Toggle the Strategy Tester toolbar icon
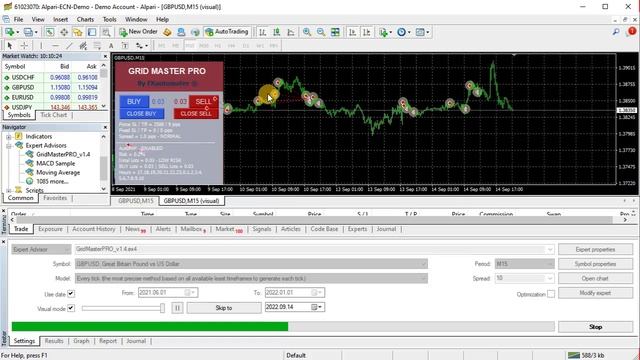The image size is (640, 360). click(x=106, y=32)
